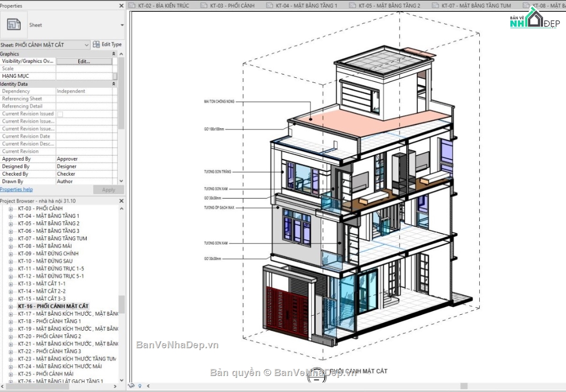Select sheet KT-10 - MẶT ĐỨNG SAU

tap(45, 261)
